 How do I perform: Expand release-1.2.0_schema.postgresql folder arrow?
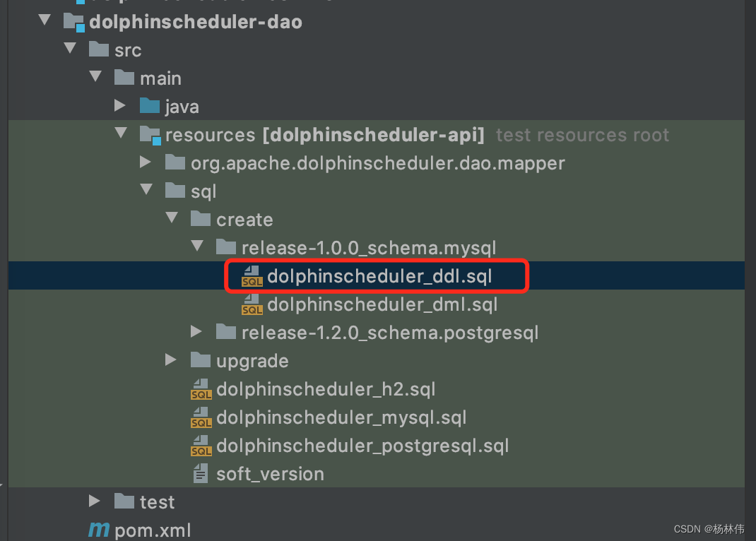click(x=196, y=331)
